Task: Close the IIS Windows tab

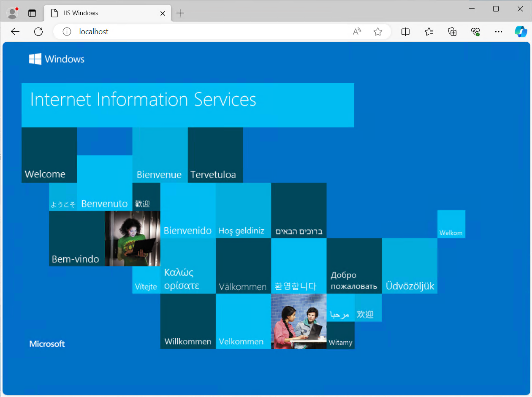Action: click(x=163, y=14)
